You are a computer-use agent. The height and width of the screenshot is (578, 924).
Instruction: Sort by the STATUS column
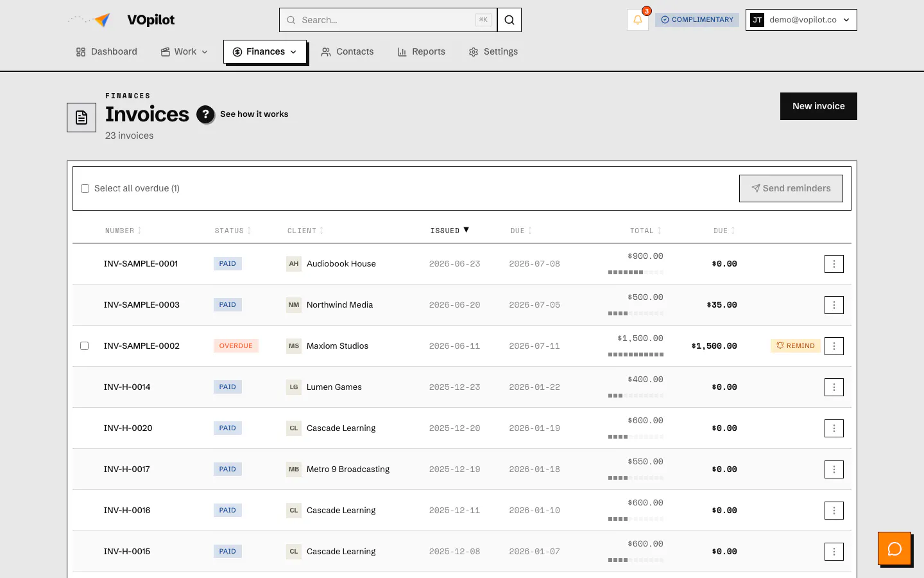233,231
